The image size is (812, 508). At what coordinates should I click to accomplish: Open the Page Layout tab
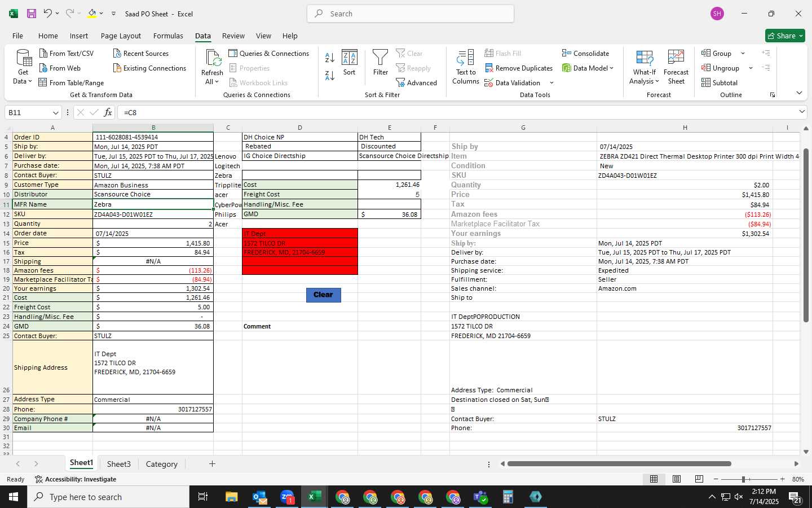(x=121, y=36)
